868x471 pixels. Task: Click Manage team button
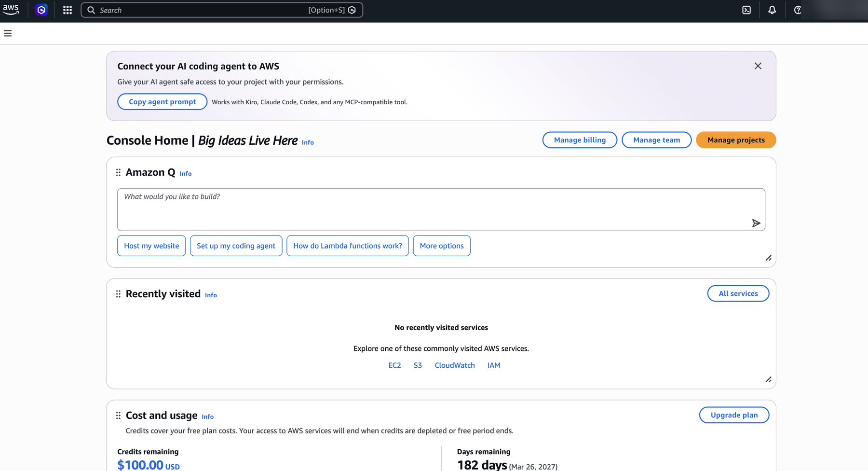coord(657,140)
